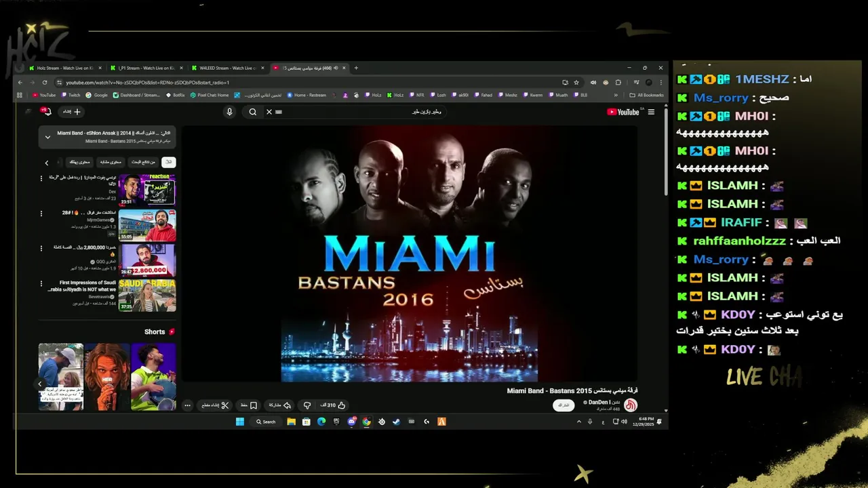
Task: Open the Home - Restream bookmark
Action: click(306, 95)
